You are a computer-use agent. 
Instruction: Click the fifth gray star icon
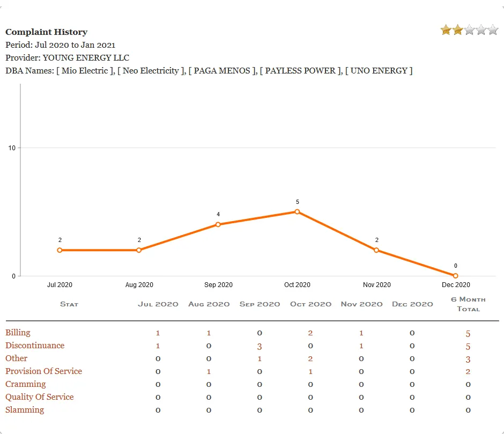click(492, 30)
